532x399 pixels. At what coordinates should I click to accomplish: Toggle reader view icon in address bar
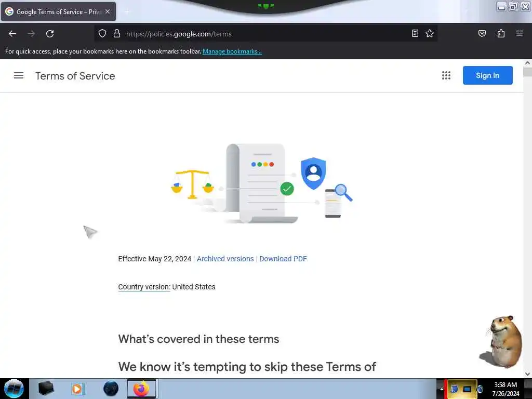(x=415, y=33)
